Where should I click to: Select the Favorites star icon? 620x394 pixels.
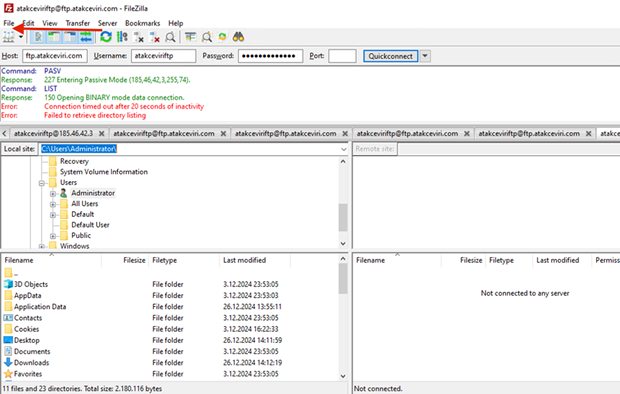[8, 373]
